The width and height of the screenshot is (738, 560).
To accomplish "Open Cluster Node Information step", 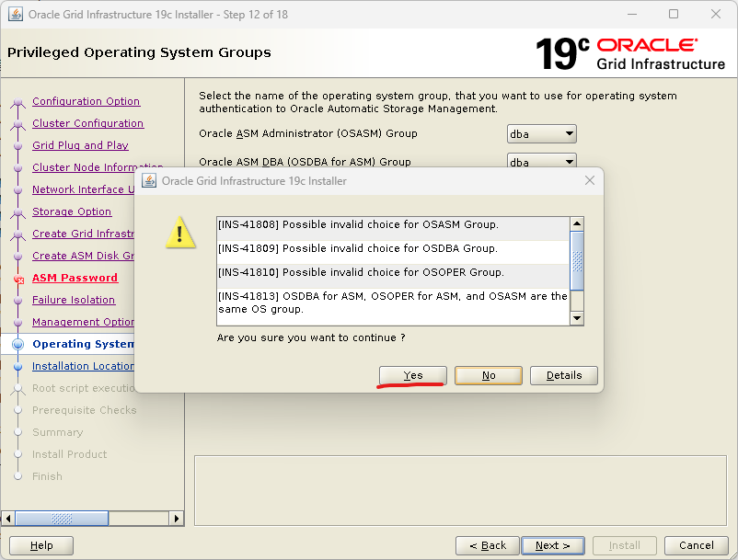I will (98, 167).
